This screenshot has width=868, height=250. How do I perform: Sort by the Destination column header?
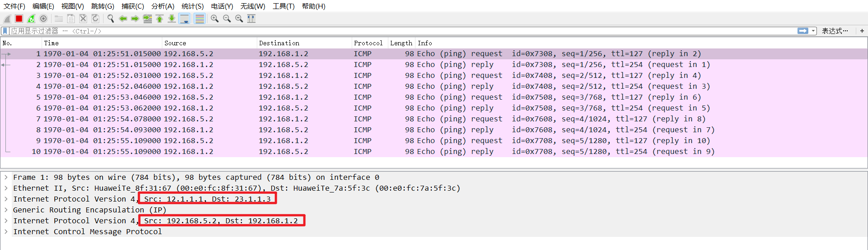coord(304,43)
